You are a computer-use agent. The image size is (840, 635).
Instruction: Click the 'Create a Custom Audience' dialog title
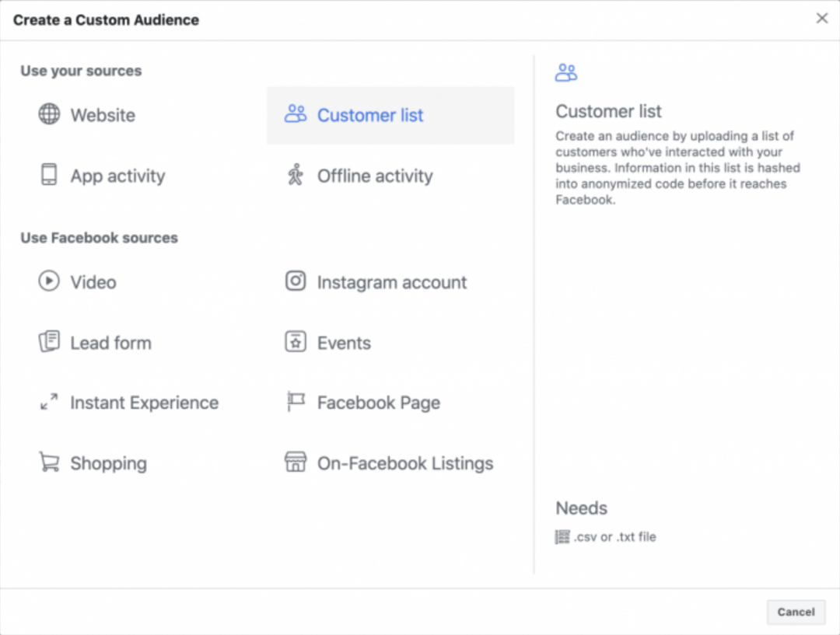[x=106, y=20]
